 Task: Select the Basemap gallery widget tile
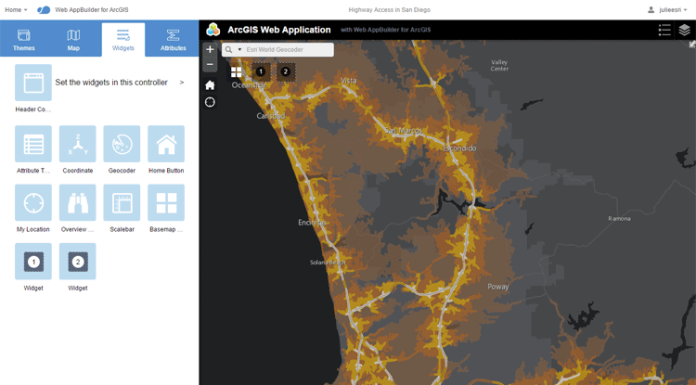(166, 203)
